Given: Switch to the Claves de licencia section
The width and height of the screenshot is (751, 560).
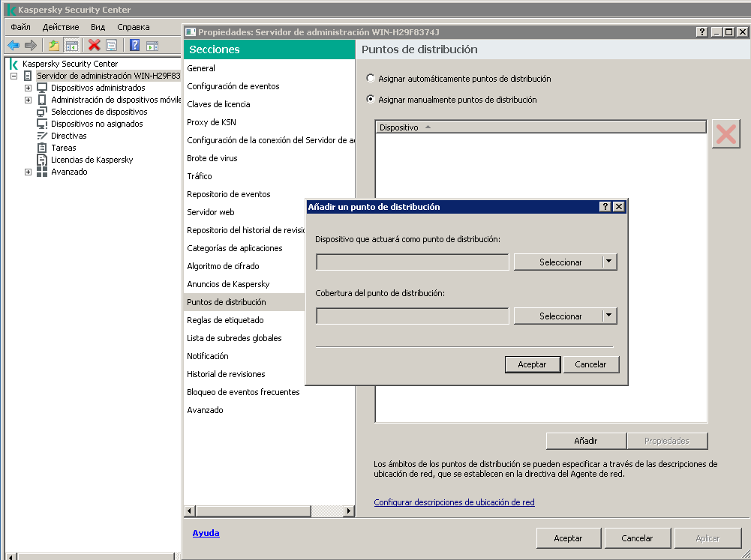Looking at the screenshot, I should point(218,103).
